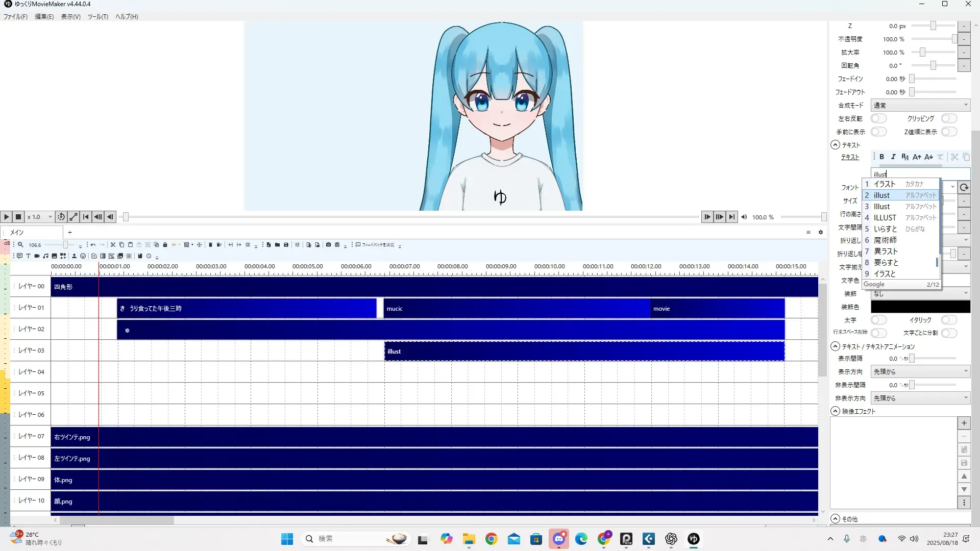Enable the イタリック toggle
Image resolution: width=980 pixels, height=551 pixels.
(949, 320)
